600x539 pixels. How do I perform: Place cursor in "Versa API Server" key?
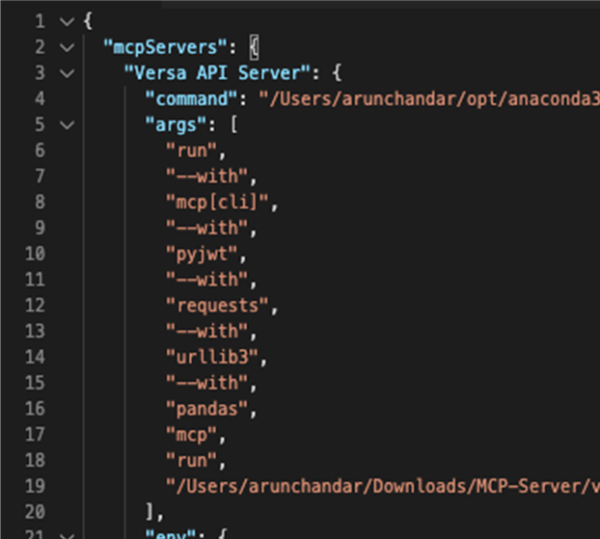[x=214, y=73]
